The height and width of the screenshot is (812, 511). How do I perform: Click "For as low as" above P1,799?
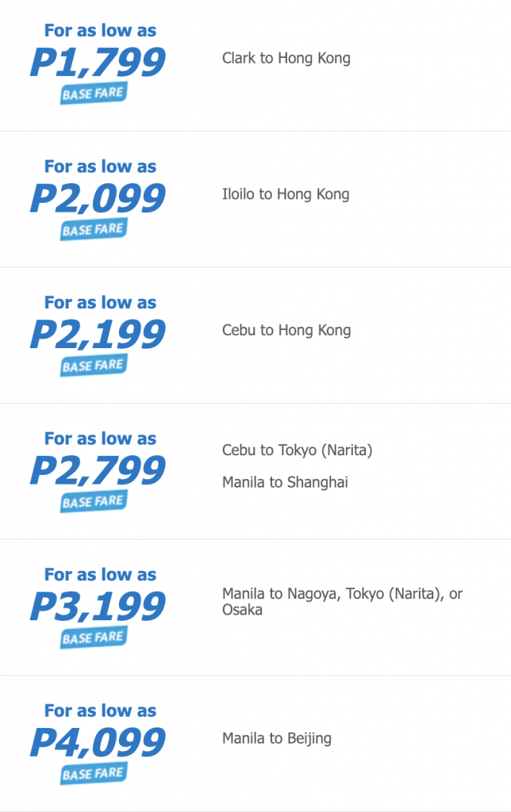tap(100, 31)
